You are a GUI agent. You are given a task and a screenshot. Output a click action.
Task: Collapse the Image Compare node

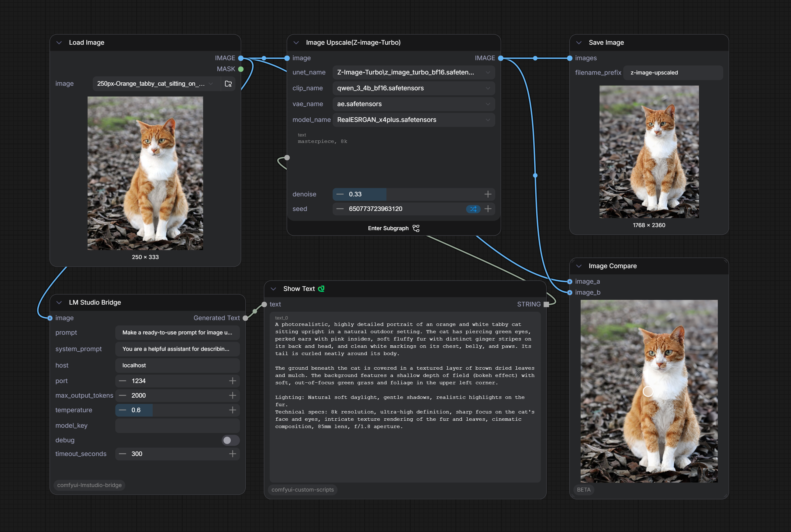(579, 266)
